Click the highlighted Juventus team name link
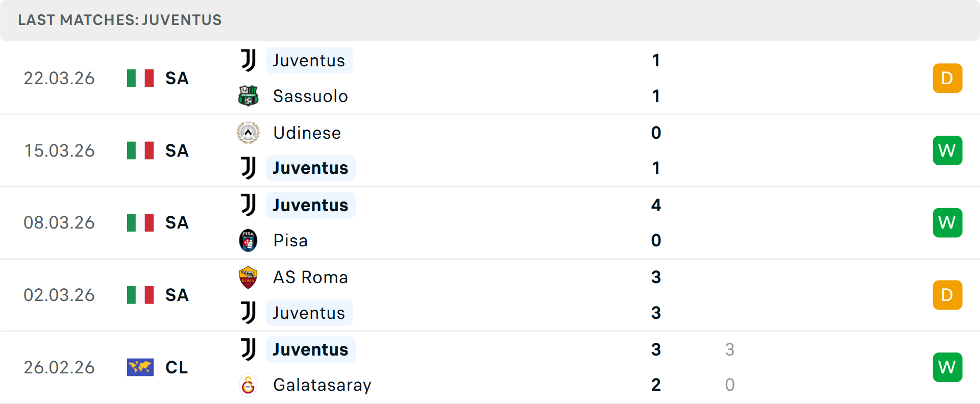This screenshot has height=404, width=980. coord(309,60)
